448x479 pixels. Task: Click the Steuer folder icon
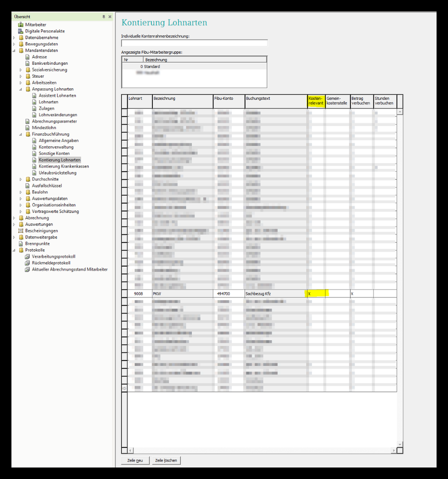point(28,76)
